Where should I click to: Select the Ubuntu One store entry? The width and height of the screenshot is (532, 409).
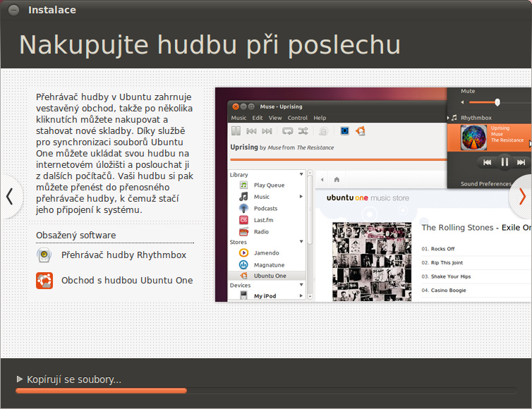267,276
